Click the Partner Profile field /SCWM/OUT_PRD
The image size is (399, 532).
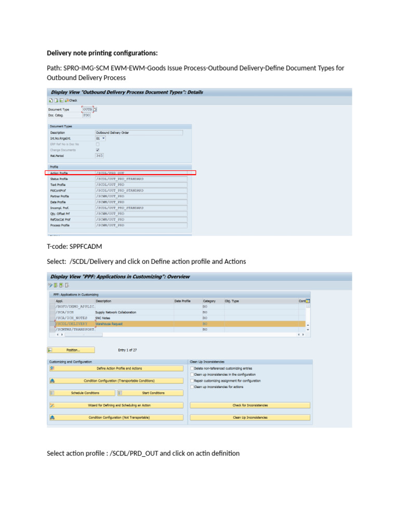(141, 196)
